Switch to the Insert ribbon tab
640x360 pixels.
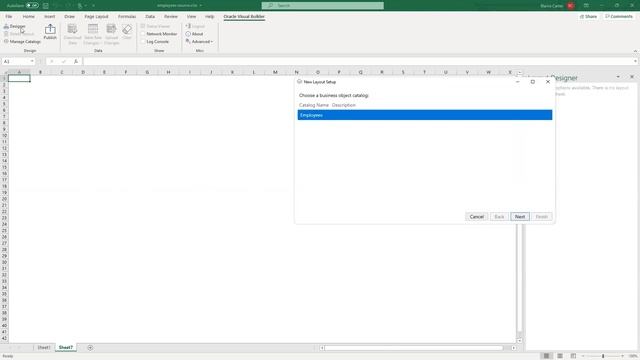49,16
